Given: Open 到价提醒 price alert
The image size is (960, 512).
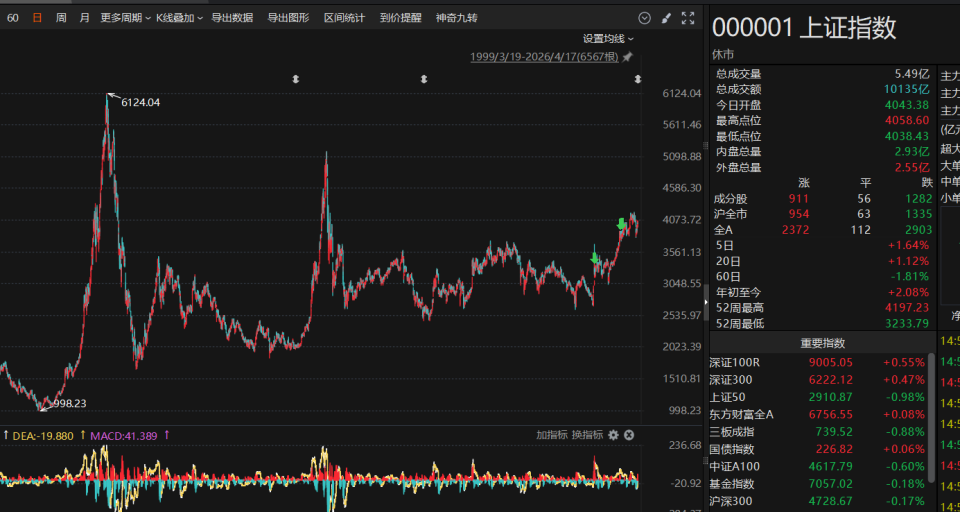Looking at the screenshot, I should click(400, 18).
